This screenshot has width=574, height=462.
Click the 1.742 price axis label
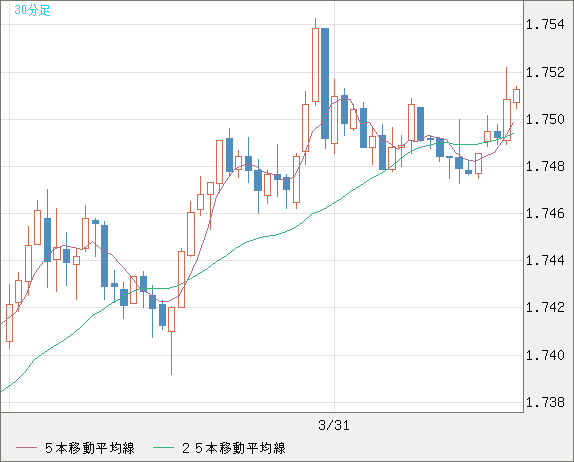click(545, 308)
